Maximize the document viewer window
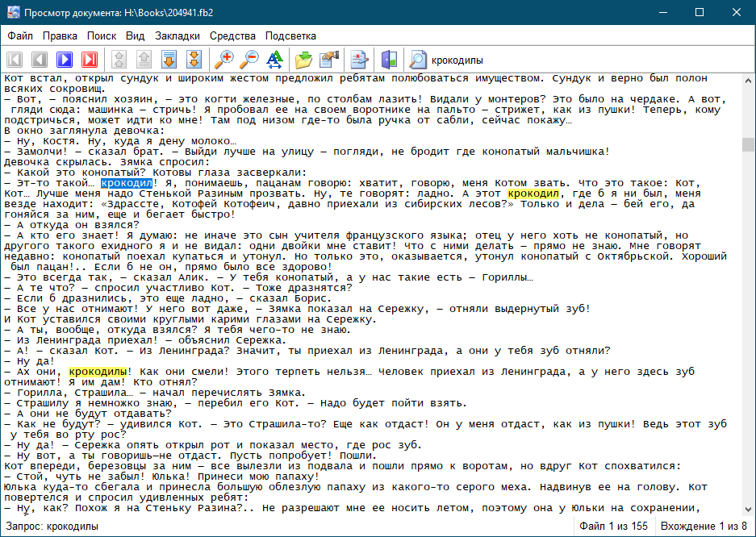This screenshot has width=756, height=537. (x=700, y=13)
